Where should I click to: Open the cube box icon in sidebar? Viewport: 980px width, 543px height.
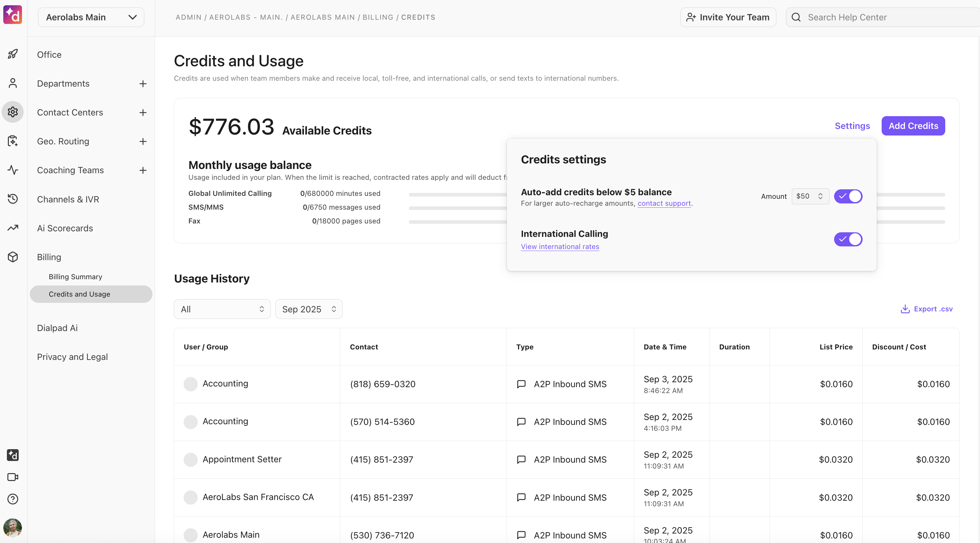[12, 257]
